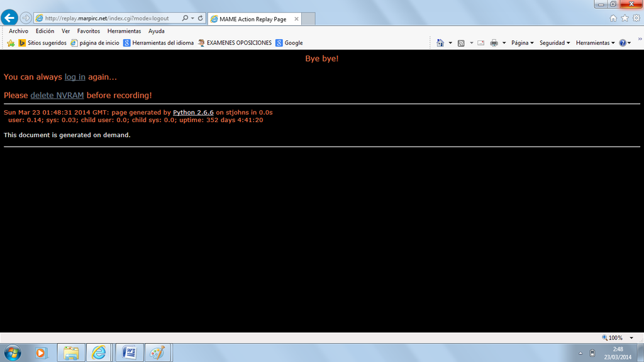This screenshot has width=644, height=362.
Task: Restore down the browser window
Action: tap(613, 4)
